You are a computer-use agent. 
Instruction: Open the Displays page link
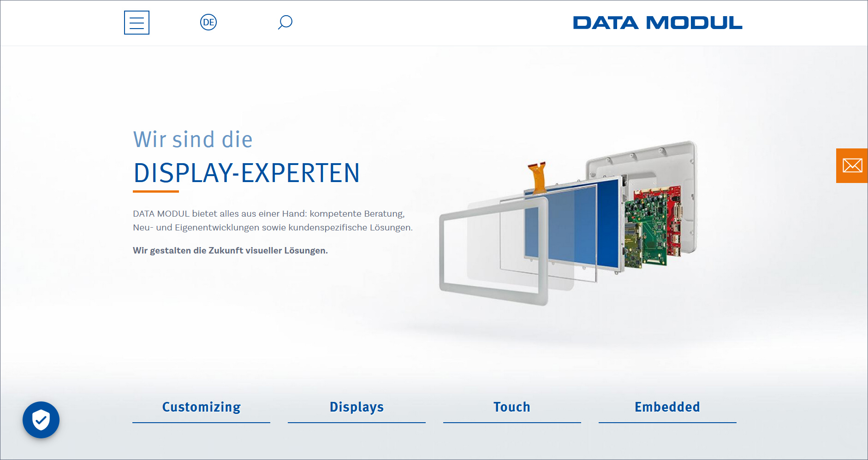(x=356, y=407)
